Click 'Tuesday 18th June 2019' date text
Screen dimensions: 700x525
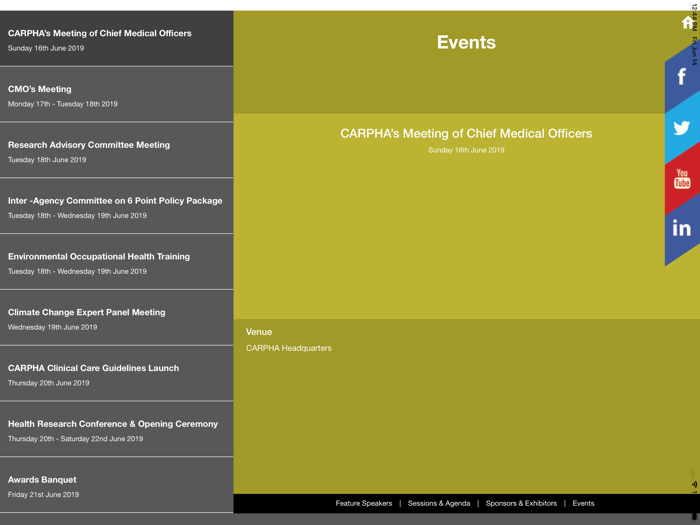(47, 160)
